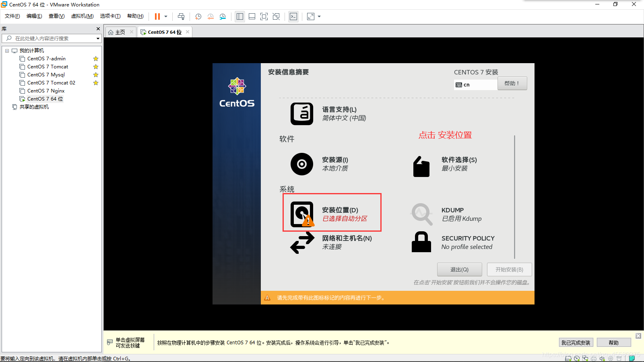The width and height of the screenshot is (644, 362).
Task: Open the library search dropdown arrow
Action: click(x=98, y=39)
